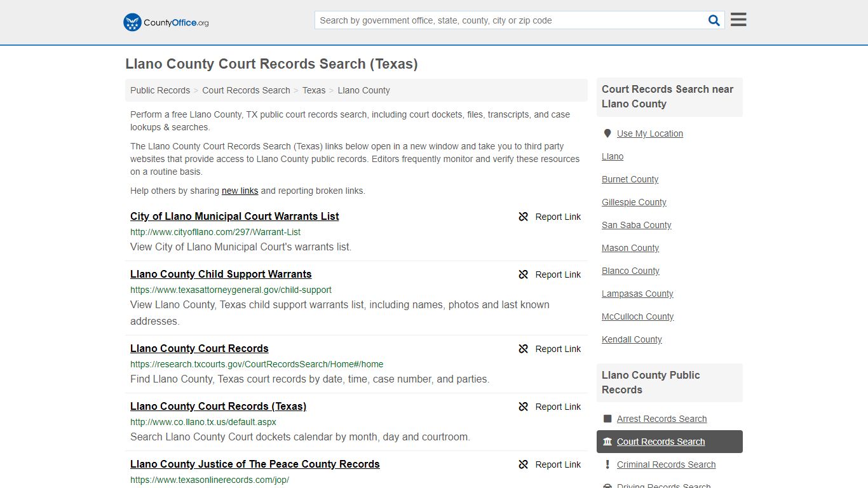The width and height of the screenshot is (868, 488).
Task: Click broken-link icon for Child Support Warrants
Action: click(524, 274)
